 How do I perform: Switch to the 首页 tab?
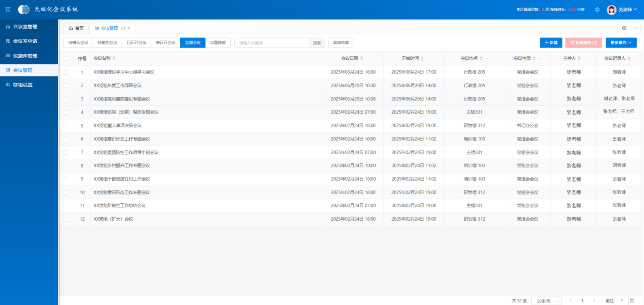76,28
